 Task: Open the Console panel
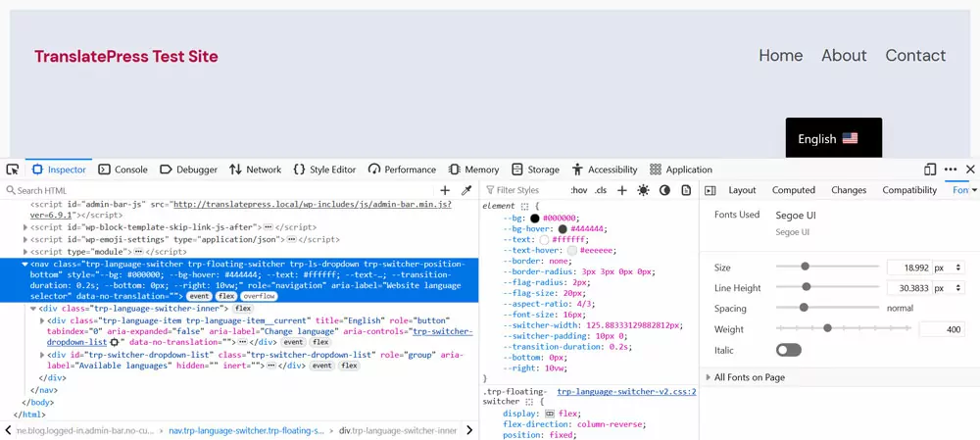pyautogui.click(x=123, y=170)
